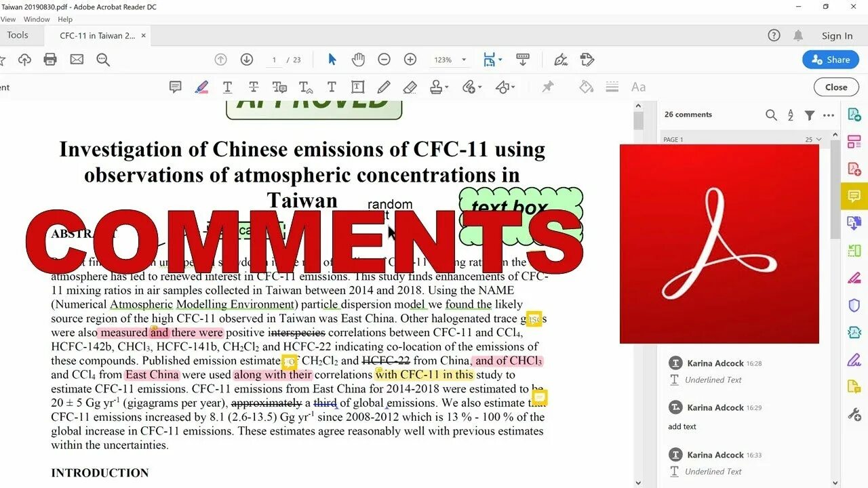868x488 pixels.
Task: Search comments with the magnifier icon
Action: [771, 115]
